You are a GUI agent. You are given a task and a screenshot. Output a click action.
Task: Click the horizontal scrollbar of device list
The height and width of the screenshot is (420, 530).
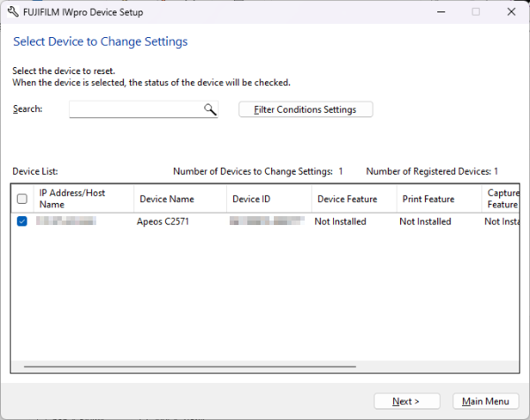click(190, 366)
